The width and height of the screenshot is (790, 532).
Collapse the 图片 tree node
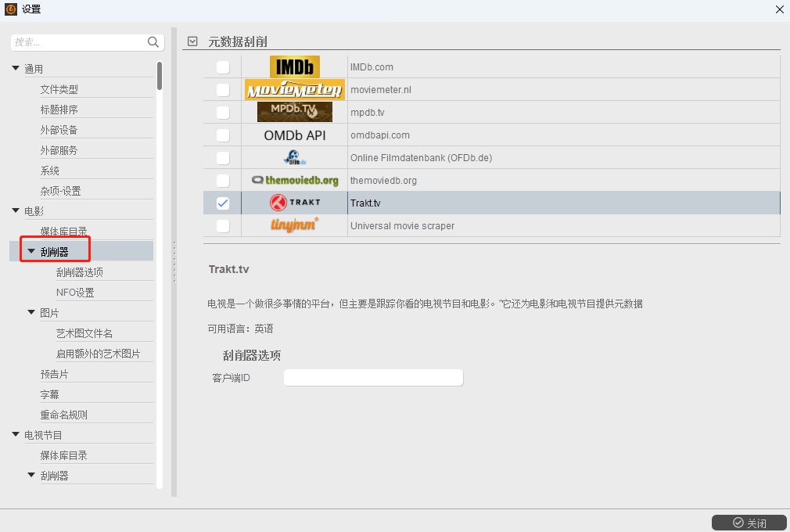pos(31,312)
